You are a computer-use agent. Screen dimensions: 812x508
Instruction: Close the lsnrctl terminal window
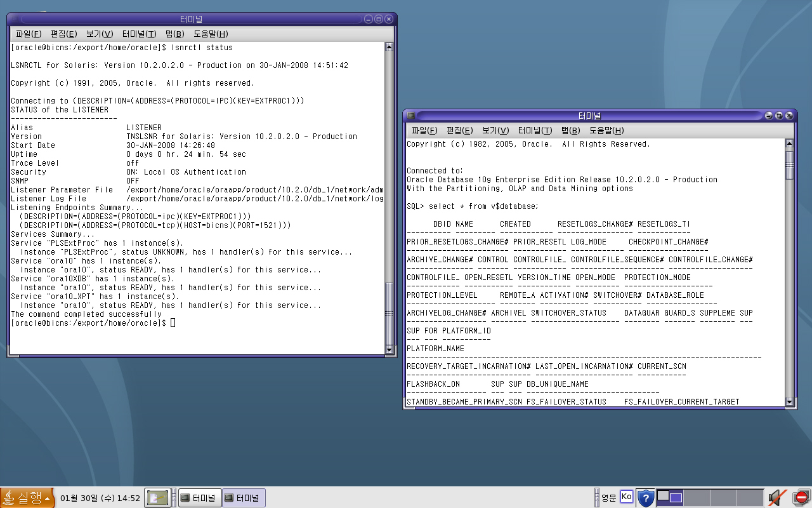[x=389, y=19]
